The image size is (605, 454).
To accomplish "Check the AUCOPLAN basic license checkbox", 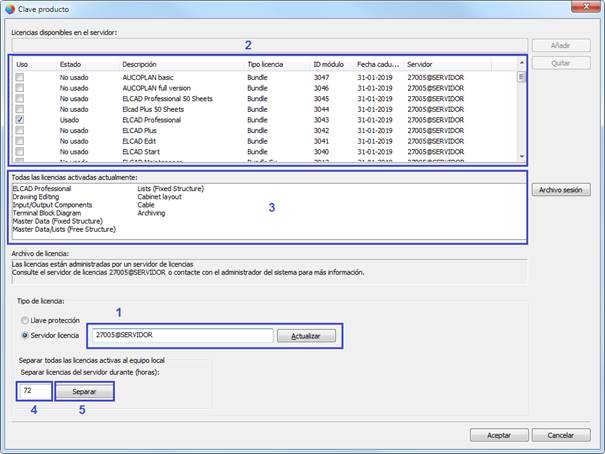I will (x=20, y=78).
